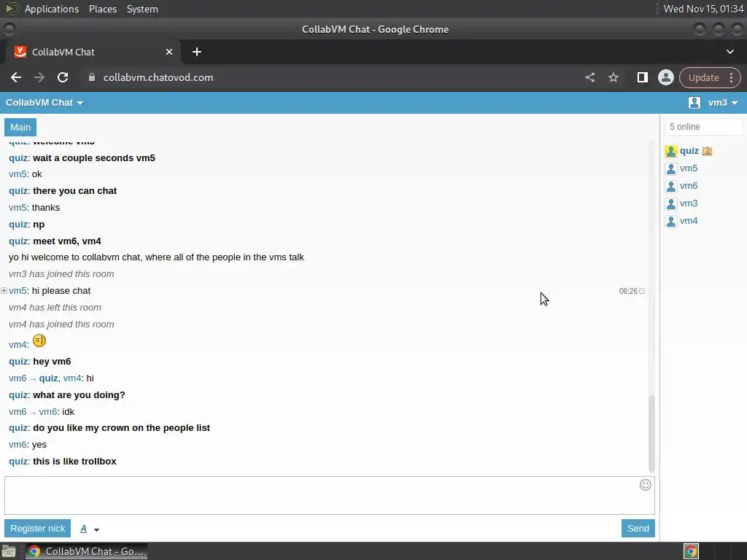Viewport: 747px width, 560px height.
Task: Click show desktop icon in taskbar
Action: [9, 551]
